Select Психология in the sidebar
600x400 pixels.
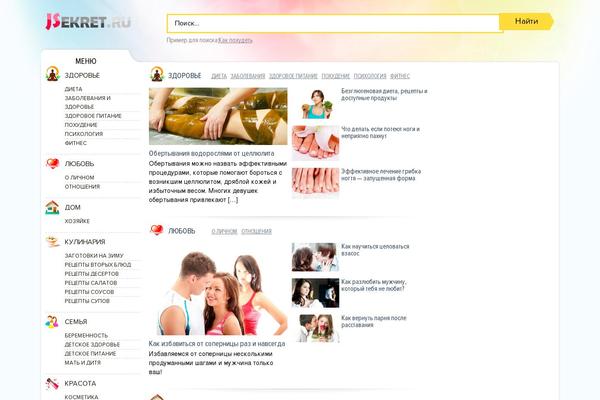click(84, 134)
